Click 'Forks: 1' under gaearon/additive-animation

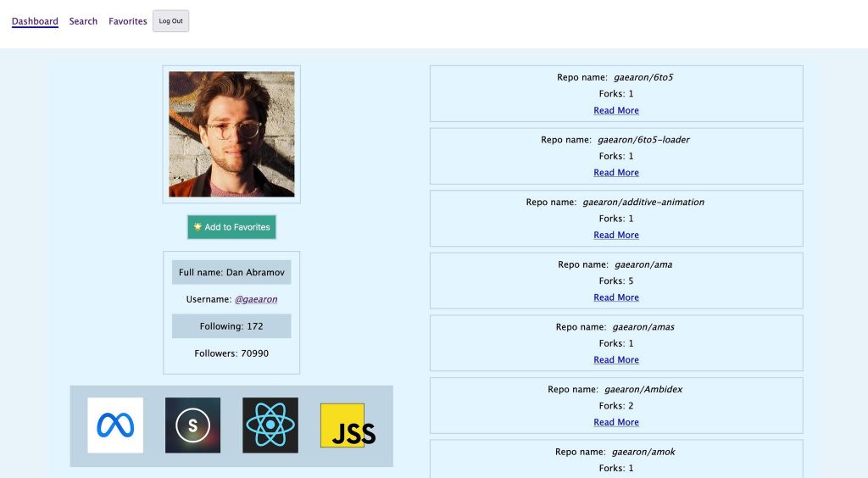pyautogui.click(x=616, y=219)
